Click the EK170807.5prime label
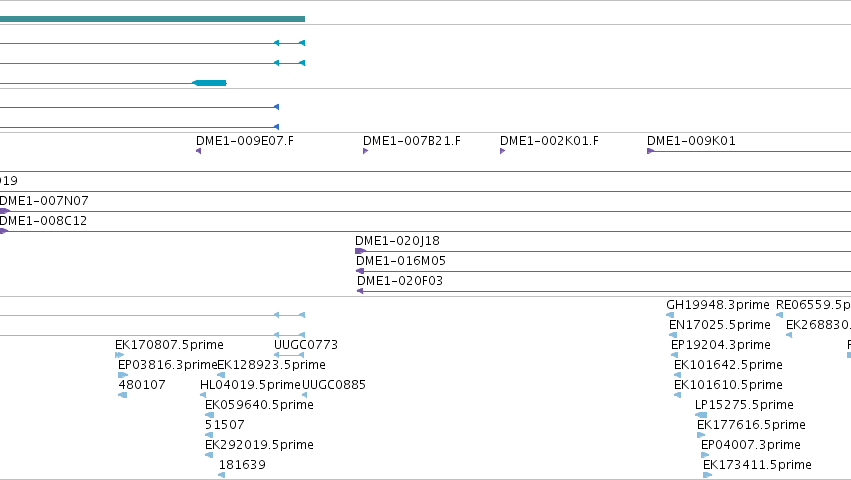 point(169,345)
